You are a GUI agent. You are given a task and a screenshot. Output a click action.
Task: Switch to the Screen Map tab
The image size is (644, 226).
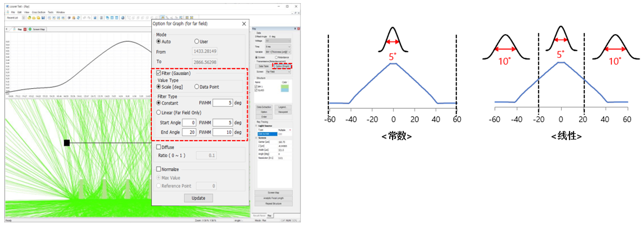(36, 29)
